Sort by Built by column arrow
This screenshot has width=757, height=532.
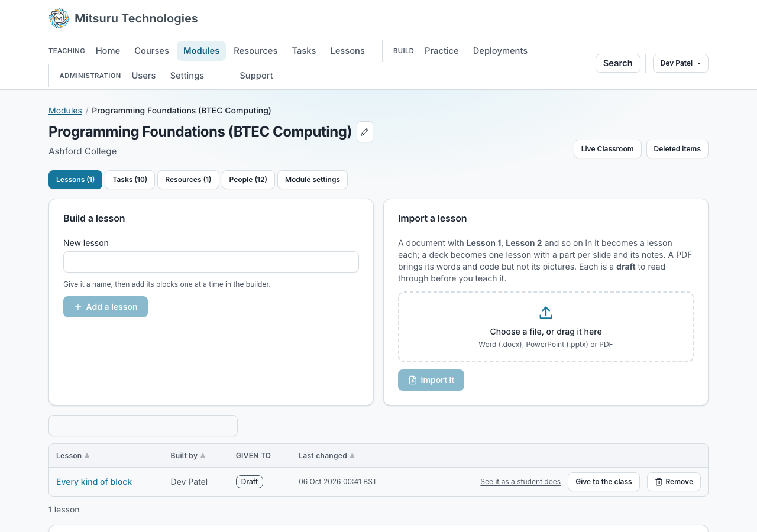203,456
